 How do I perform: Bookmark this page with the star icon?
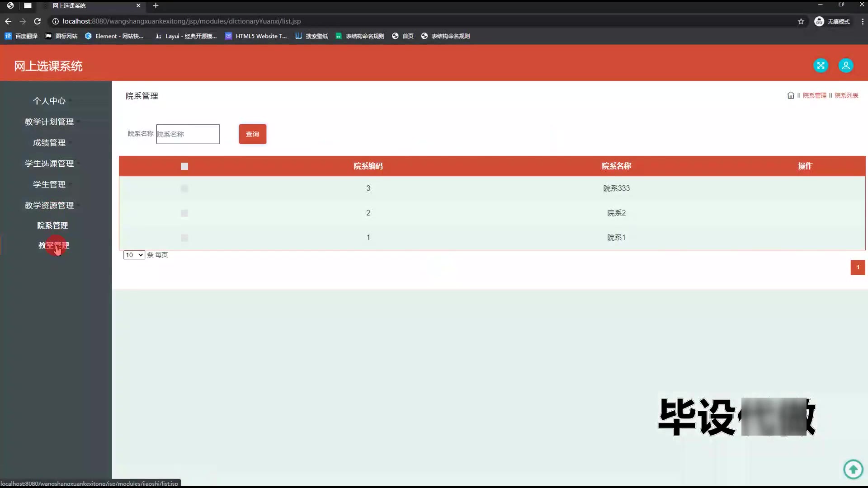click(801, 21)
